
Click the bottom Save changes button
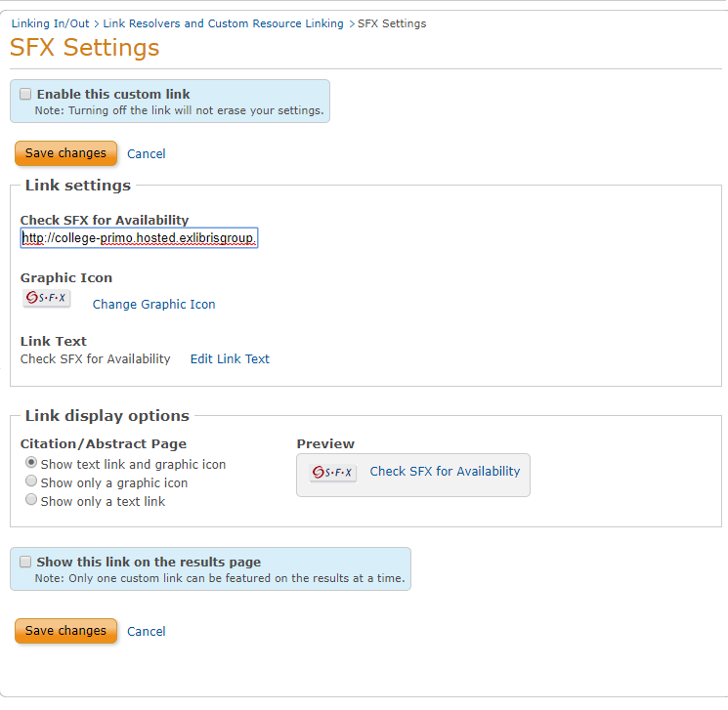coord(65,631)
